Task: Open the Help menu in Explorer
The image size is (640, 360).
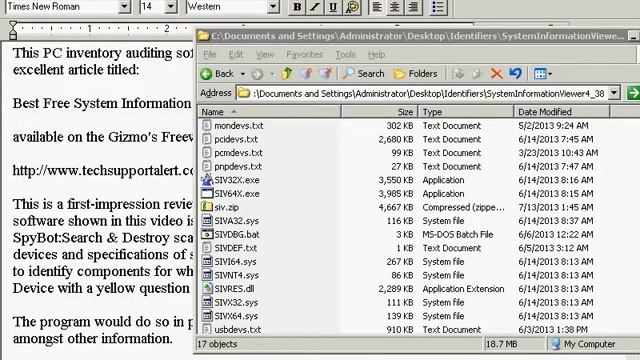Action: click(376, 55)
